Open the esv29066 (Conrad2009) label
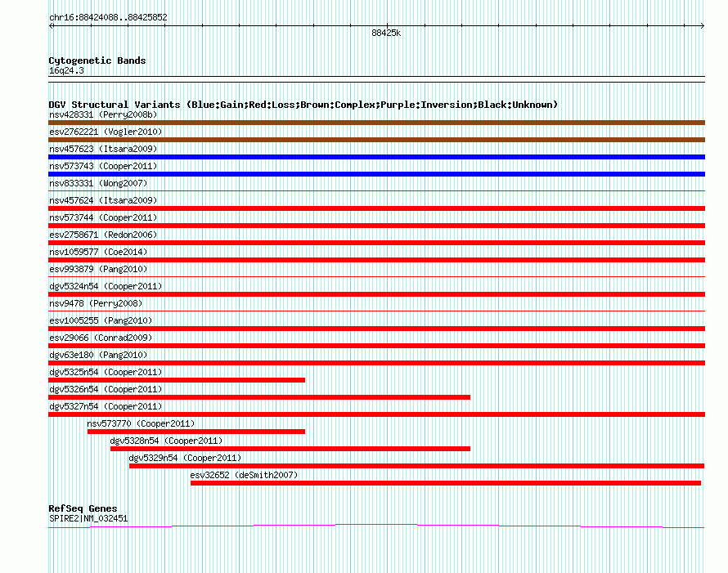Viewport: 728px width, 573px height. (x=101, y=338)
